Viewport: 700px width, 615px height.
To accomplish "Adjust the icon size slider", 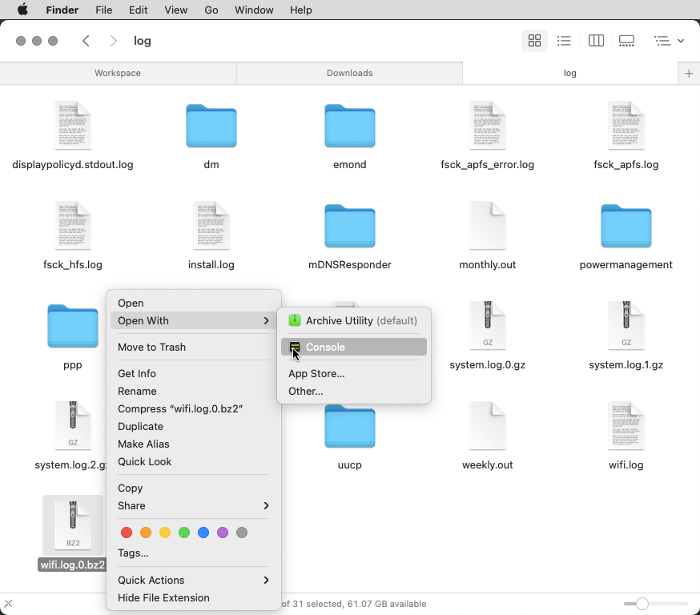I will click(642, 604).
